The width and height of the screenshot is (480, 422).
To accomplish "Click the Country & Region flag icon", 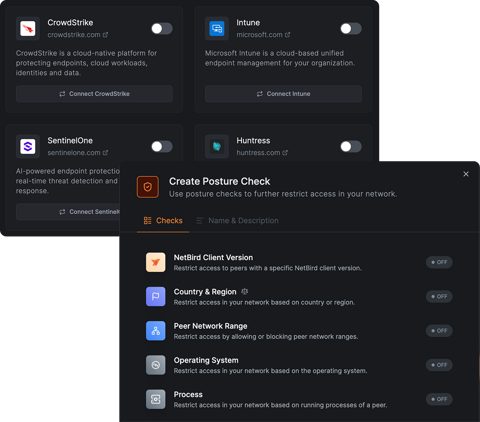I will point(156,296).
